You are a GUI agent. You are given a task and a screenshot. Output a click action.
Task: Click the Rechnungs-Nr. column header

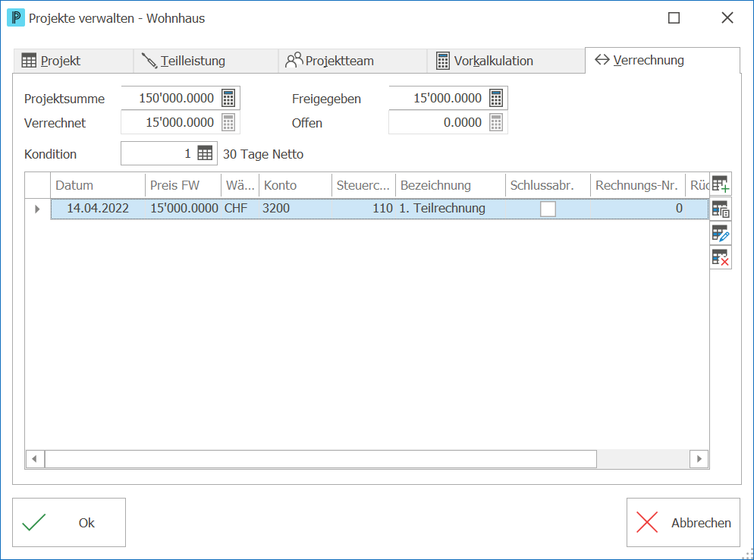coord(638,185)
